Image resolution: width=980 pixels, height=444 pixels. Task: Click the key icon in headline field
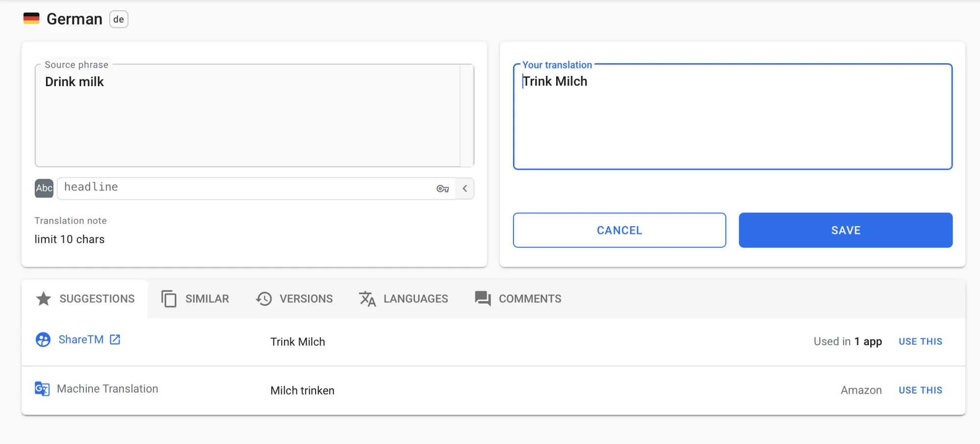click(442, 188)
